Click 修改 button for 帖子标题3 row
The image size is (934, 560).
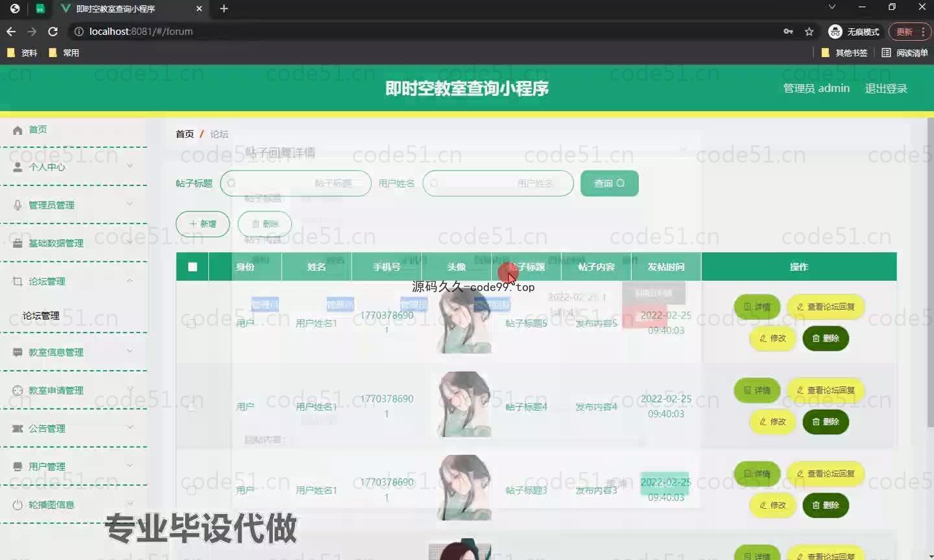pos(772,506)
